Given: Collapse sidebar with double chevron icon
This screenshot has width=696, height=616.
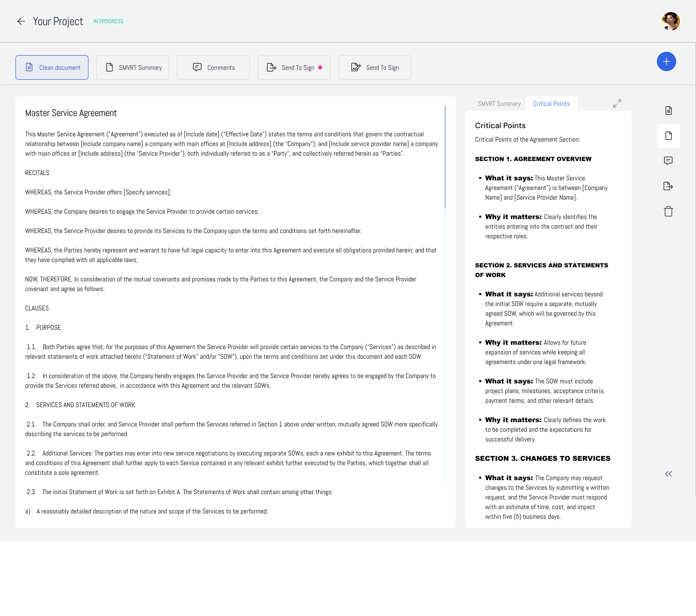Looking at the screenshot, I should pyautogui.click(x=668, y=474).
